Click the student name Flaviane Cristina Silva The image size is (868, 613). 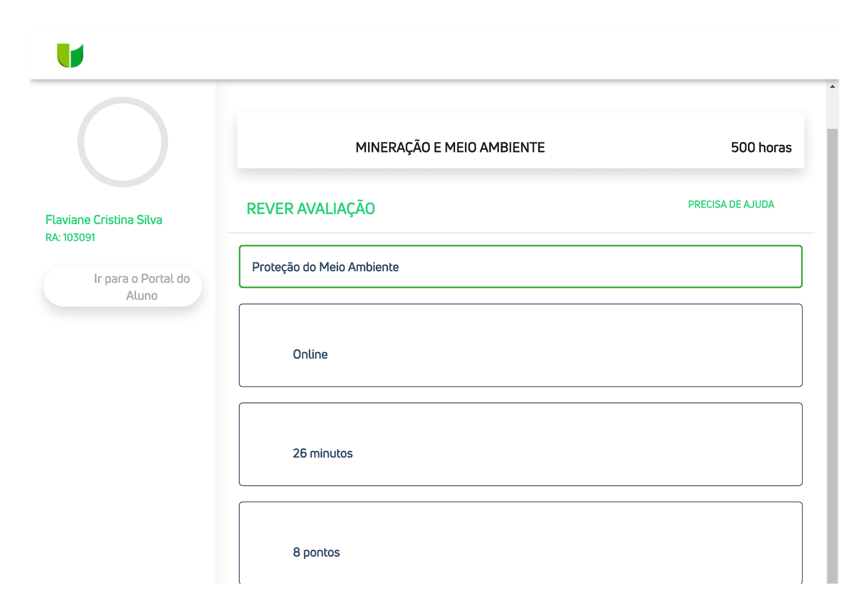[x=104, y=220]
